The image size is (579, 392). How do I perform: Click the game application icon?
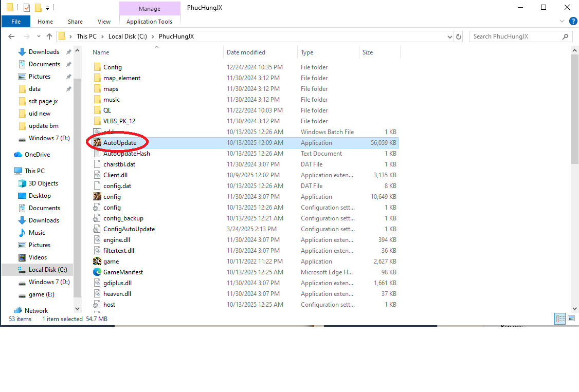tap(97, 262)
